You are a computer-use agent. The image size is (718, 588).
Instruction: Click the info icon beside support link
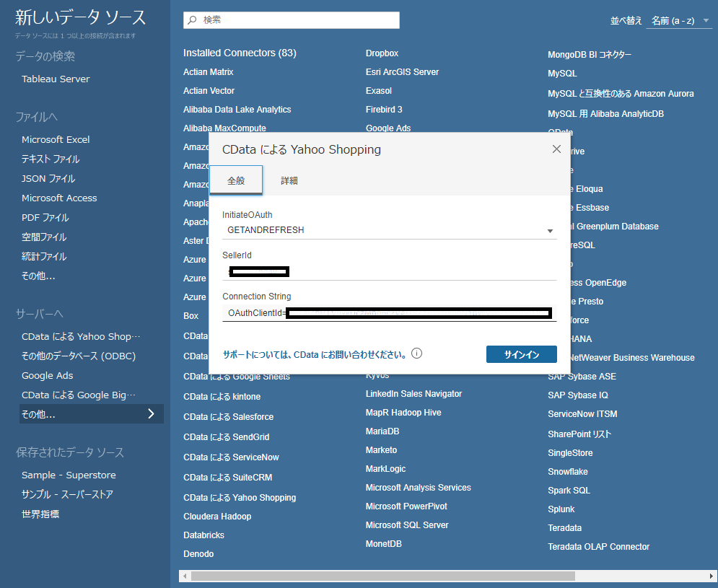pyautogui.click(x=416, y=354)
